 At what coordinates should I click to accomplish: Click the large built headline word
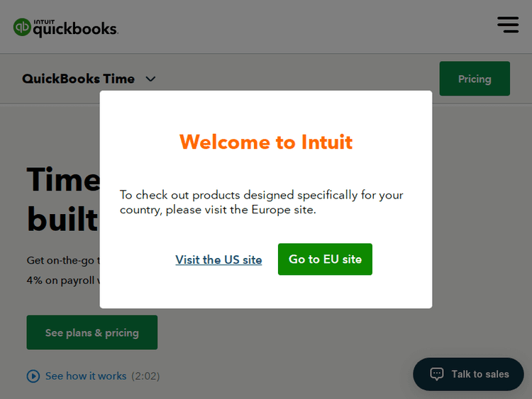62,219
